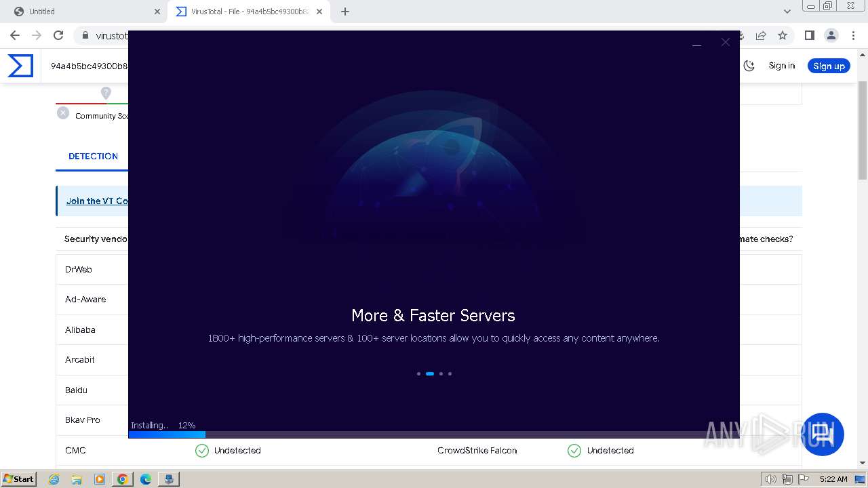This screenshot has width=868, height=488.
Task: Select the fourth carousel slide dot
Action: pos(450,373)
